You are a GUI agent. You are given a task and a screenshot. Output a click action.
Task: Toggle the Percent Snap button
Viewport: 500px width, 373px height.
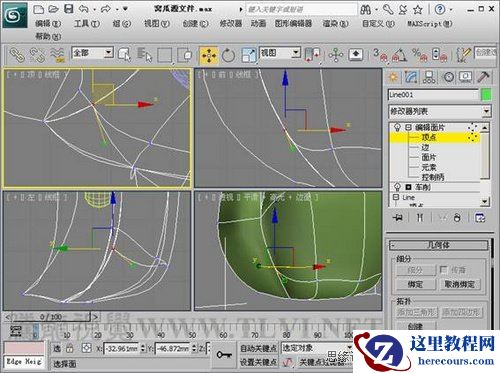coord(419,55)
